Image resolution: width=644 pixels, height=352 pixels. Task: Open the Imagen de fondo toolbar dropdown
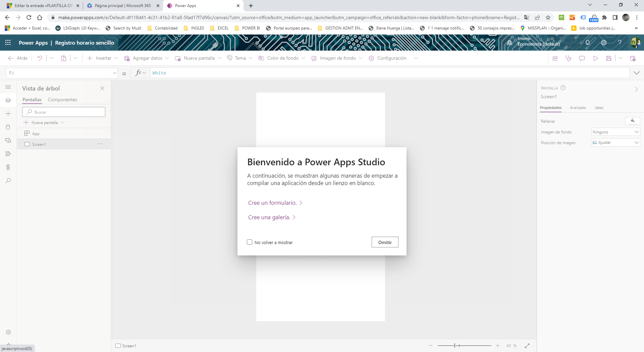pyautogui.click(x=337, y=58)
